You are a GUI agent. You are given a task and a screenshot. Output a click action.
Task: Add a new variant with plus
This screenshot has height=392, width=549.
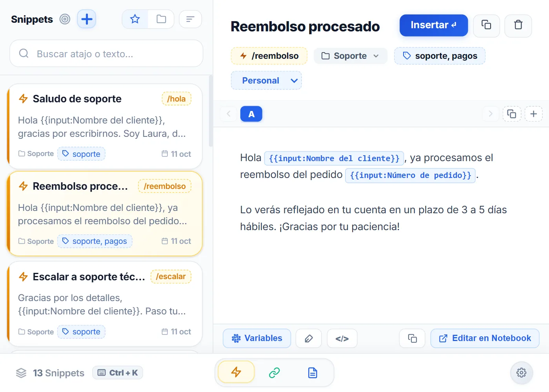[x=533, y=114]
